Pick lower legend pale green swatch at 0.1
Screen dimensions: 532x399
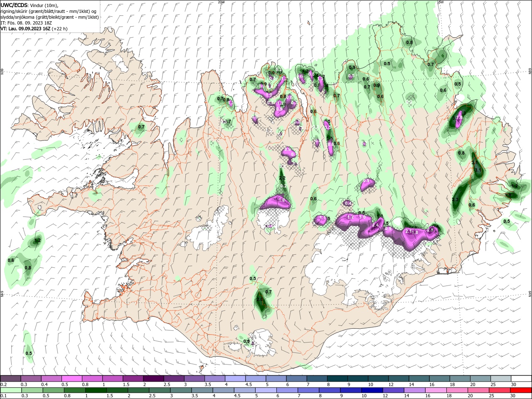click(11, 390)
